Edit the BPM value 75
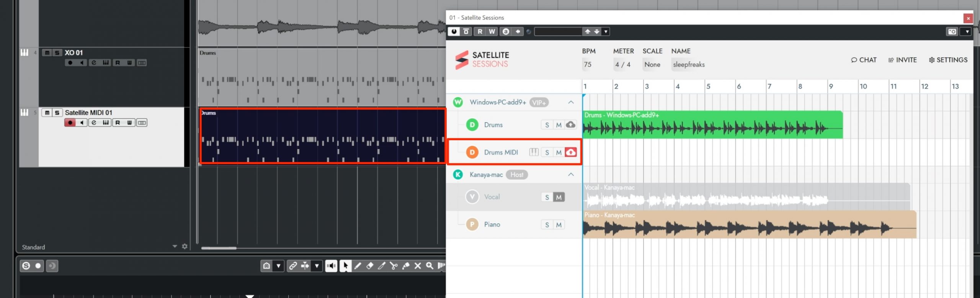Viewport: 980px width, 298px height. tap(588, 64)
